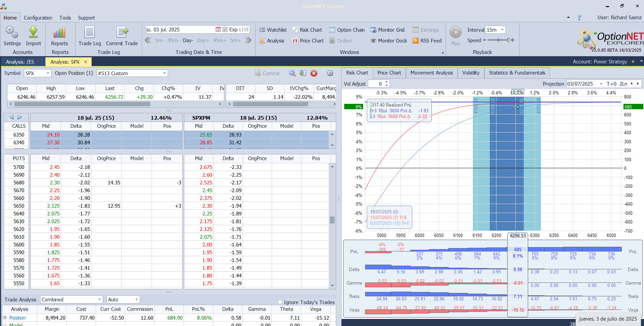Open the Trade Log
Viewport: 644px width, 326px height.
point(90,36)
